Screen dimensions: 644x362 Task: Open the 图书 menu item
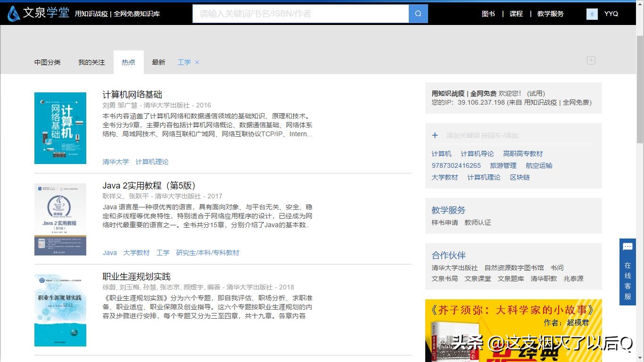coord(488,14)
